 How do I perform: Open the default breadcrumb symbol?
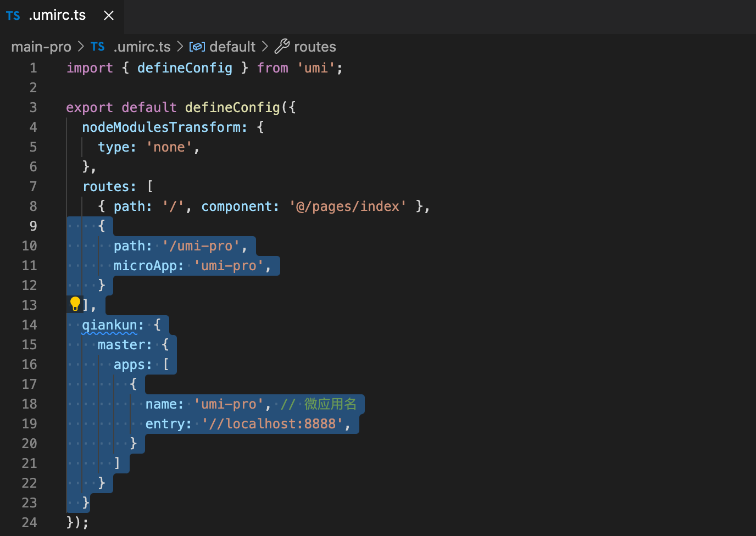(232, 47)
